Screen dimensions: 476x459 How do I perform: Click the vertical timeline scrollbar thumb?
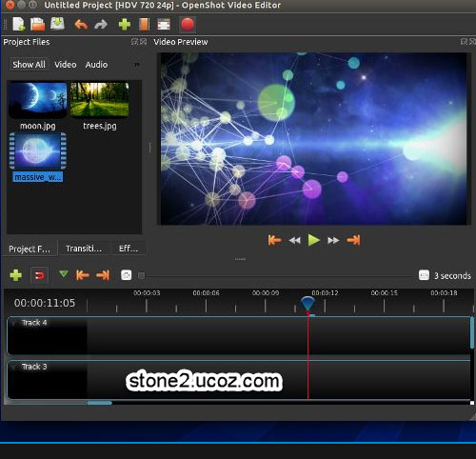(x=472, y=332)
